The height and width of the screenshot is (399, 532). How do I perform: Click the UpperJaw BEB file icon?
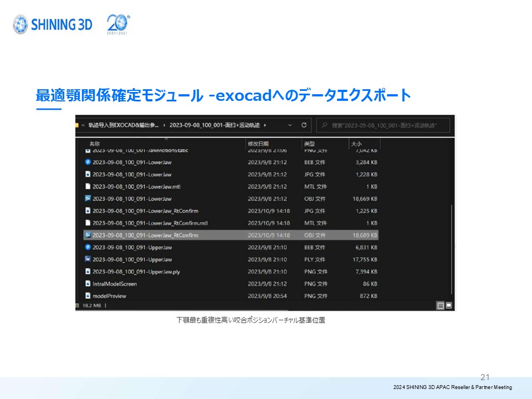point(88,247)
